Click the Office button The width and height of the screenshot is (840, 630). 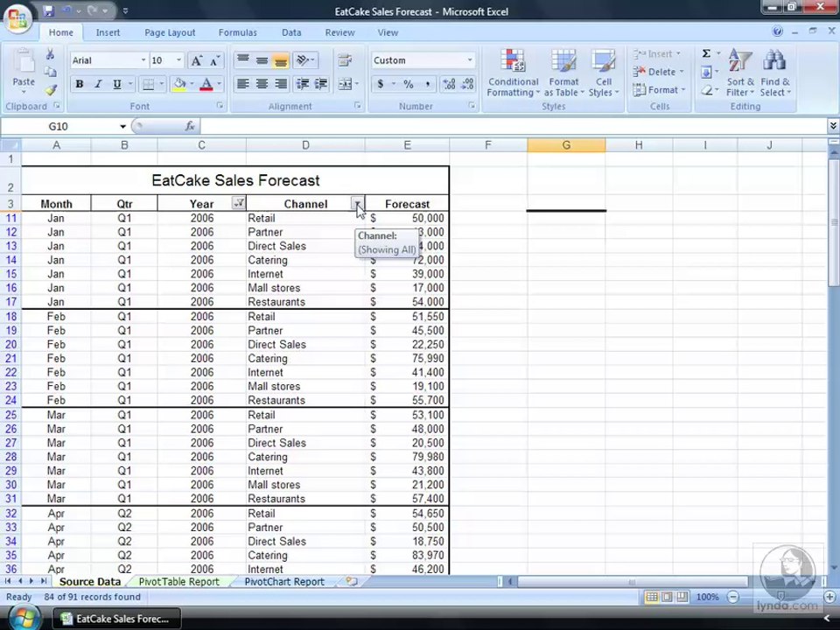[x=17, y=18]
